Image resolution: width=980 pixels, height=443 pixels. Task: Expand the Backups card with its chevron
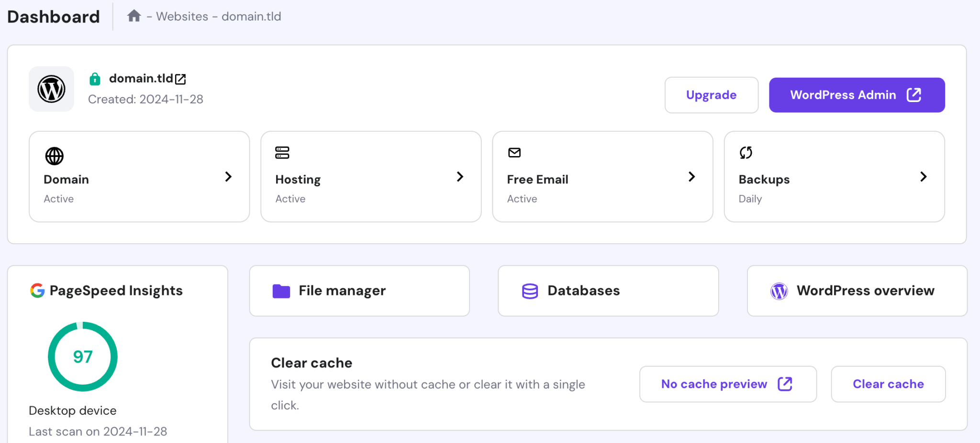point(923,177)
